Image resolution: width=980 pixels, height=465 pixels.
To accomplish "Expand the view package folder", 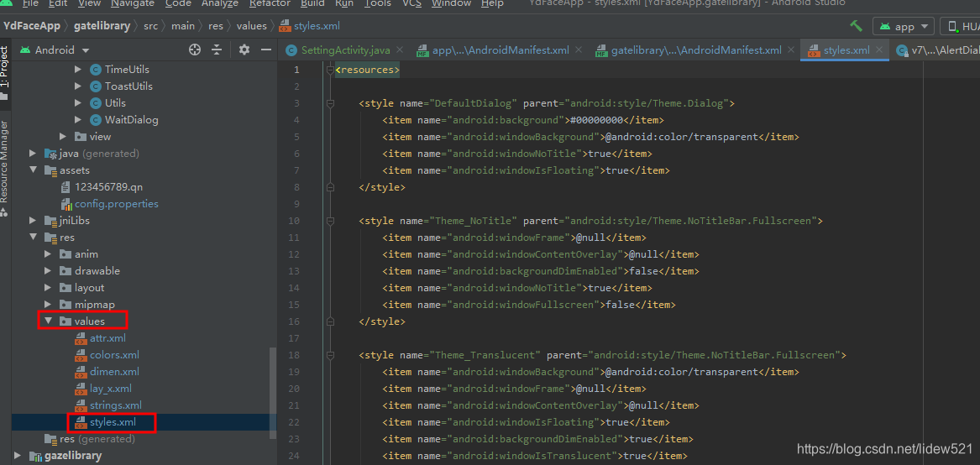I will pos(63,136).
